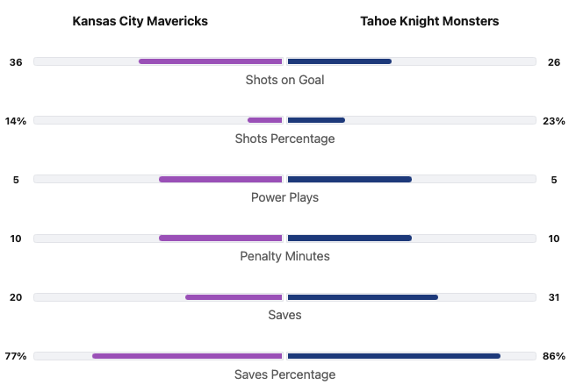Screen dimensions: 576x392
Task: Select the Saves stat label
Action: 284,315
